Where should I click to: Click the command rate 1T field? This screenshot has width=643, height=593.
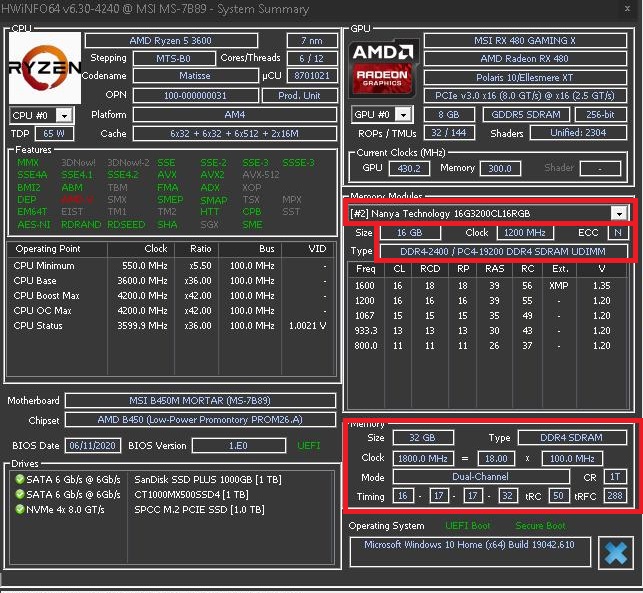pos(615,477)
